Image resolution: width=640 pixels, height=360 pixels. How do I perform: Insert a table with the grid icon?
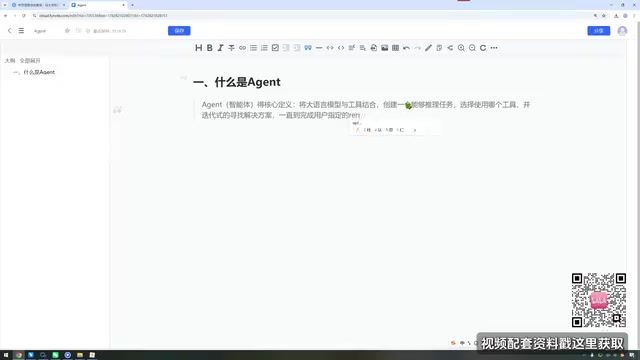pyautogui.click(x=396, y=48)
